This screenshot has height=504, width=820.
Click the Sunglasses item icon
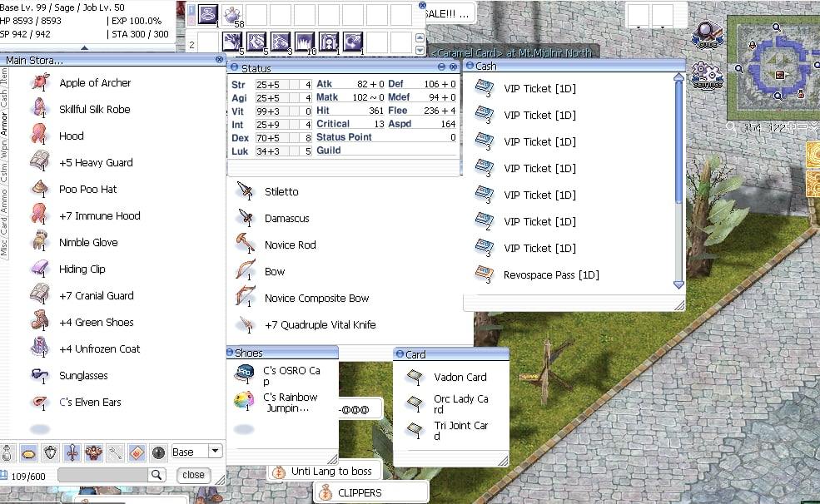40,374
